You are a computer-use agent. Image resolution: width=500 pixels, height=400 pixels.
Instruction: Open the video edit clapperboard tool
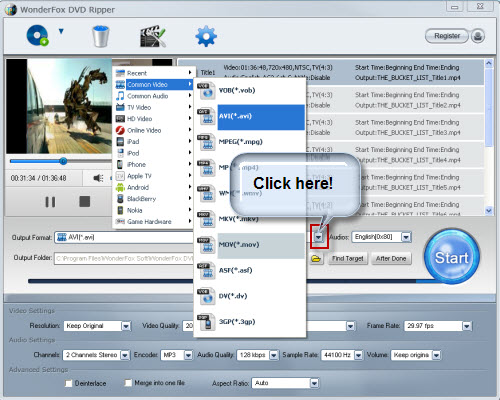point(152,36)
